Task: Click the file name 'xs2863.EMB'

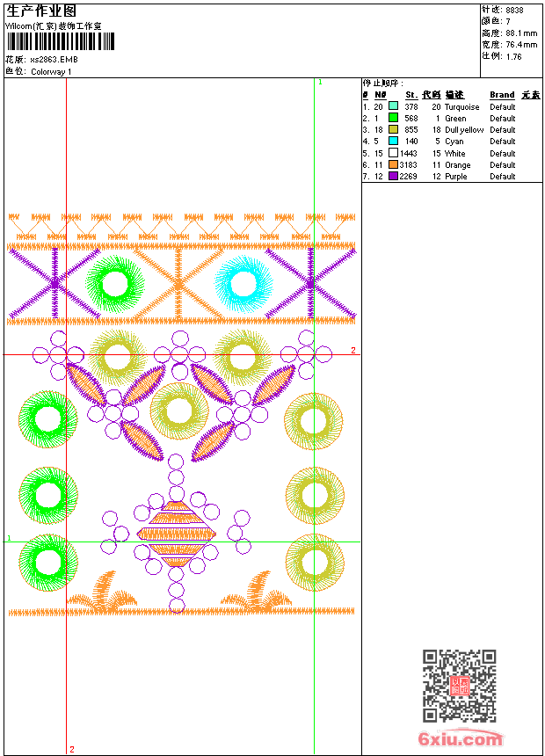Action: (x=54, y=60)
